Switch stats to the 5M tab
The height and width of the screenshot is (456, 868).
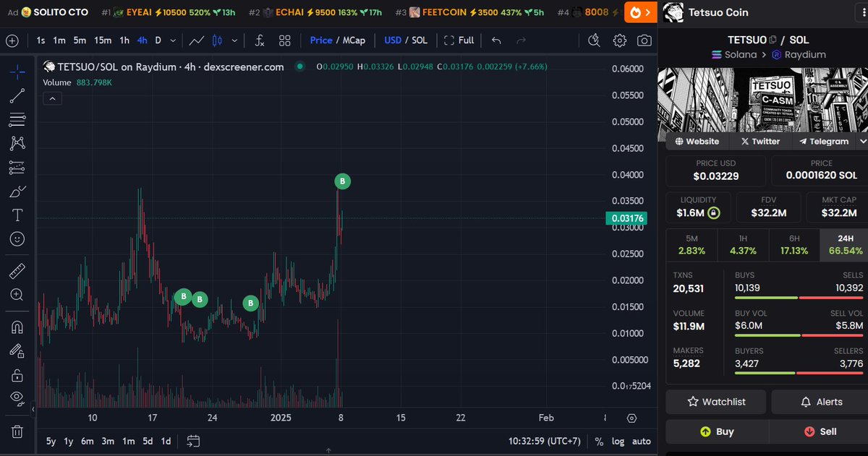point(692,245)
